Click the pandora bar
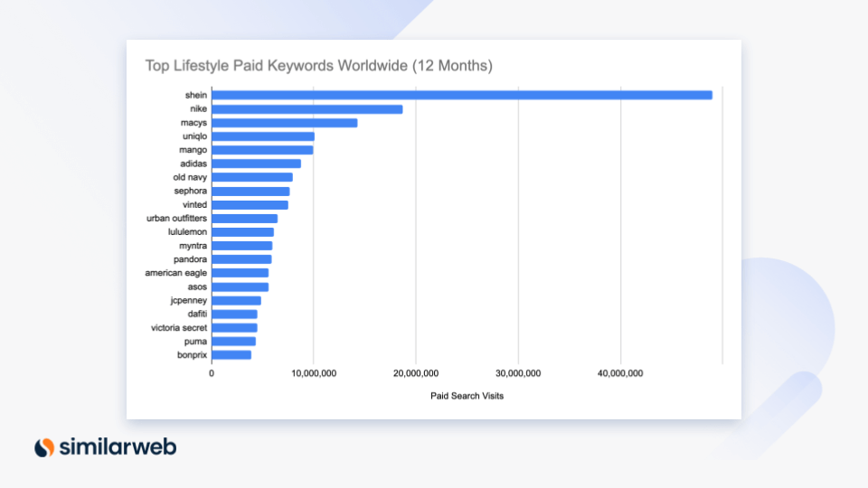This screenshot has height=488, width=868. (x=242, y=259)
